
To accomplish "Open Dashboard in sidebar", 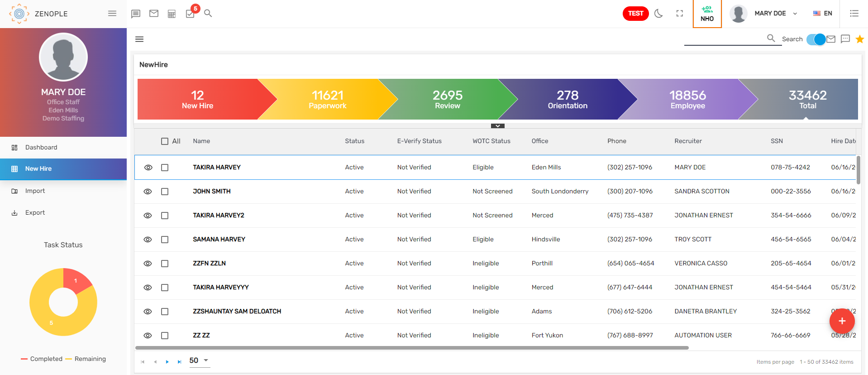I will coord(63,148).
